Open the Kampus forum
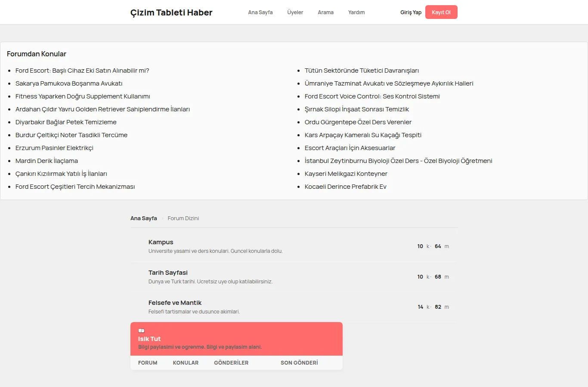Screen dimensions: 588x387 point(161,242)
